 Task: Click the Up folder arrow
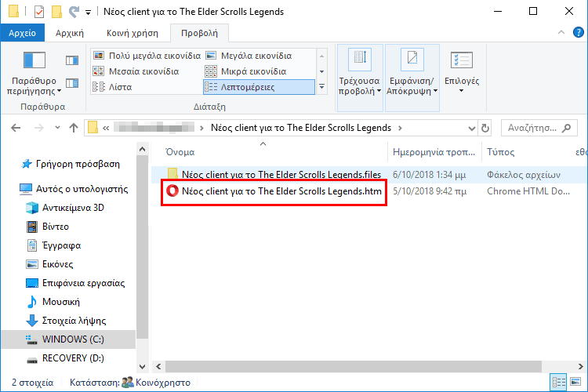coord(73,127)
